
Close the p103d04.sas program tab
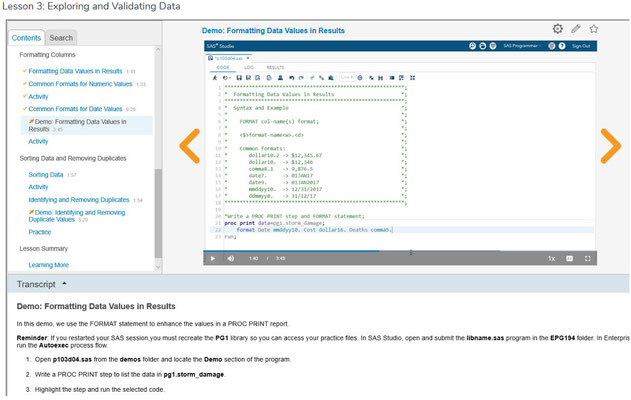click(248, 58)
